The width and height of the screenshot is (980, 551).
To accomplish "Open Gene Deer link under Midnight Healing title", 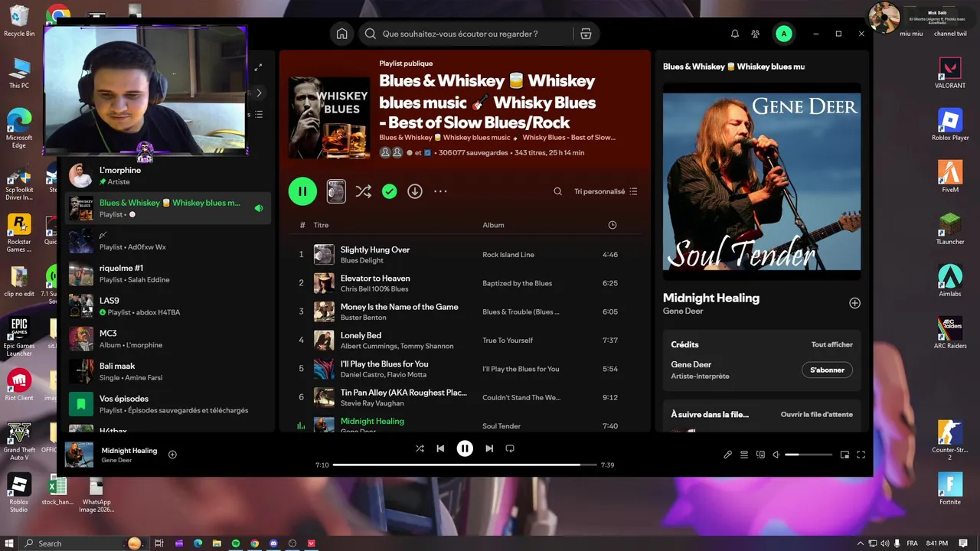I will tap(683, 311).
